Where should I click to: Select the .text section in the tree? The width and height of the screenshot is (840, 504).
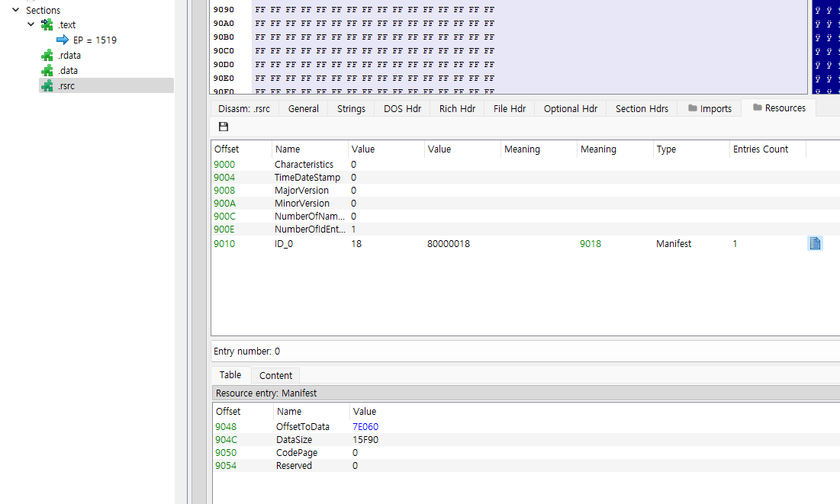pyautogui.click(x=67, y=24)
